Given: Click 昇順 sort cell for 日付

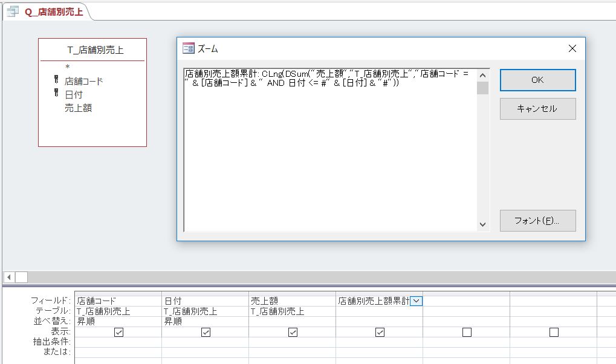Looking at the screenshot, I should [206, 322].
